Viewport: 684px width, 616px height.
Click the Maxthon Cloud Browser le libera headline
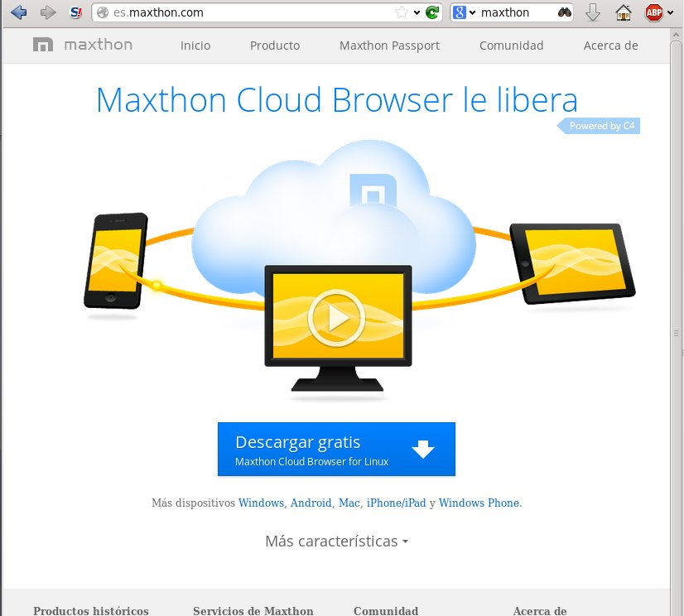(337, 100)
